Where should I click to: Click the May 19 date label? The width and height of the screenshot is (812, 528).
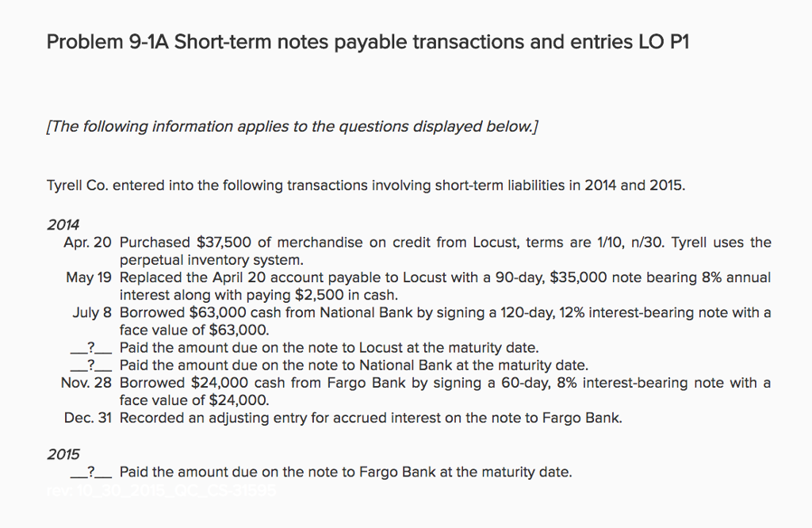[x=89, y=278]
